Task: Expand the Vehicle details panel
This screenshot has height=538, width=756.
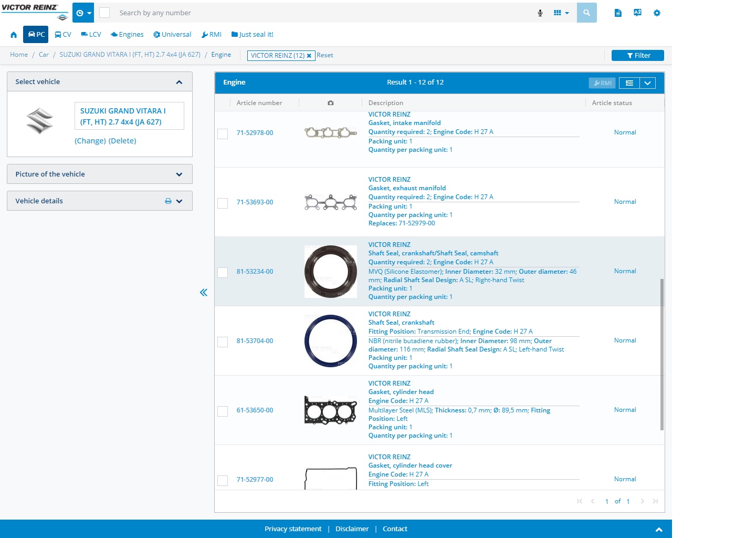Action: [x=179, y=201]
